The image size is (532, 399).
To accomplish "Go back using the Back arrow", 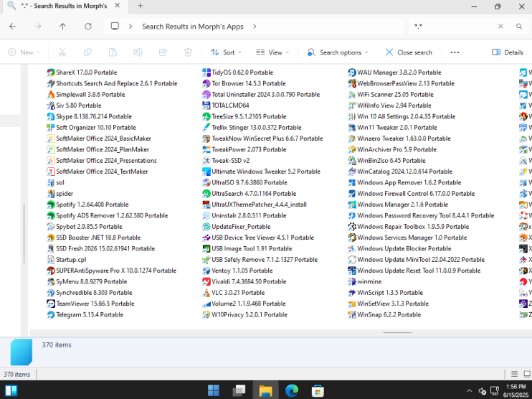I will [x=13, y=27].
